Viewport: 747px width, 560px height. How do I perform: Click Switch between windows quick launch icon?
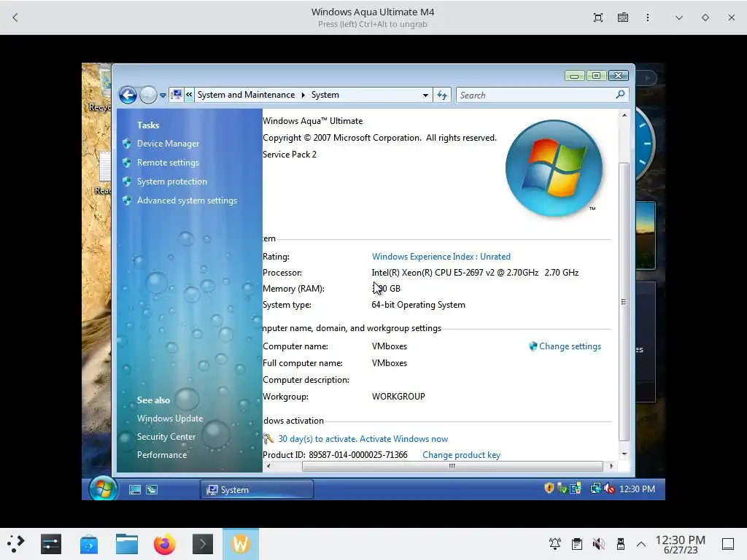click(152, 489)
